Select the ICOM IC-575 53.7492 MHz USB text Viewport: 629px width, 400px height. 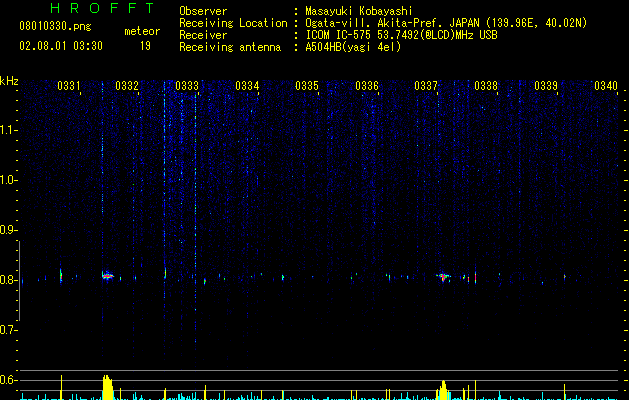click(401, 35)
